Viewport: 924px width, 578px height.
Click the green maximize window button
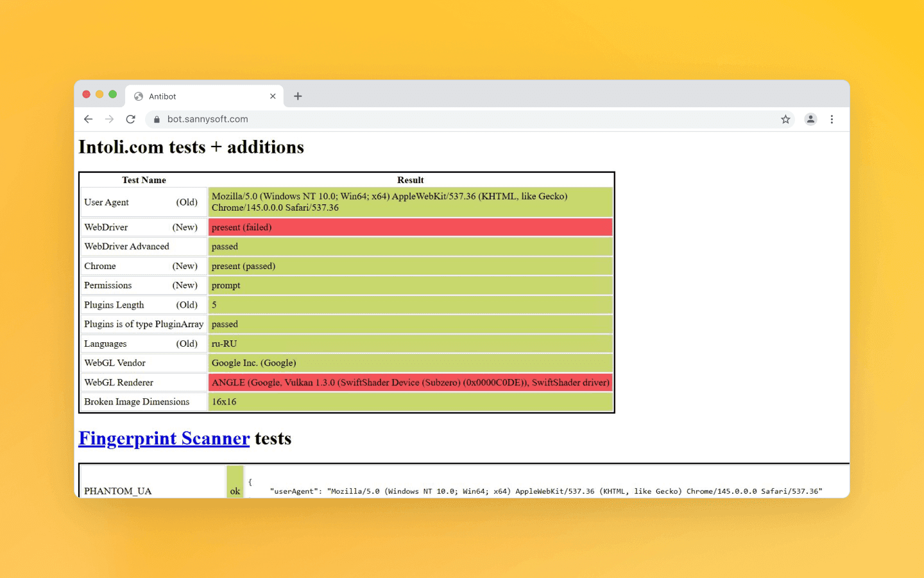click(x=113, y=94)
